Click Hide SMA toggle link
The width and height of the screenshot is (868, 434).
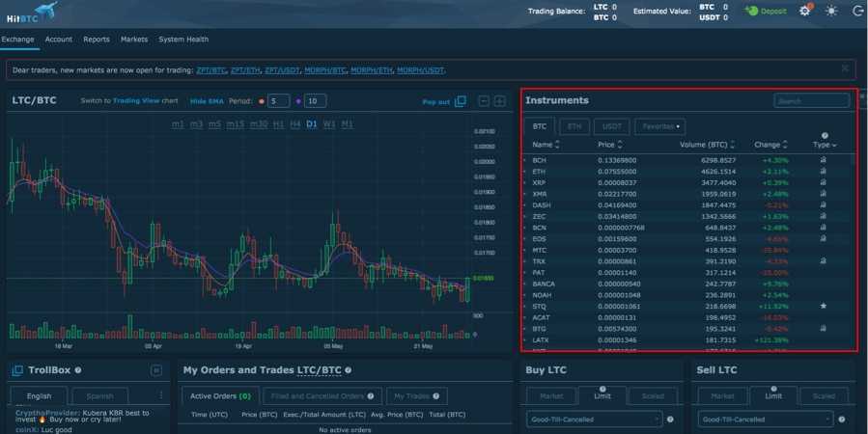click(207, 101)
